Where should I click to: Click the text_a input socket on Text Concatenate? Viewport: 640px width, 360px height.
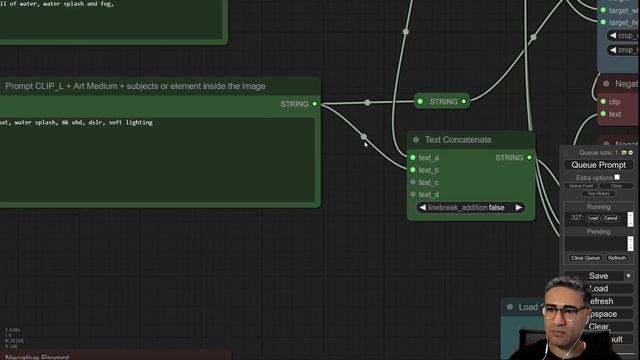(413, 158)
